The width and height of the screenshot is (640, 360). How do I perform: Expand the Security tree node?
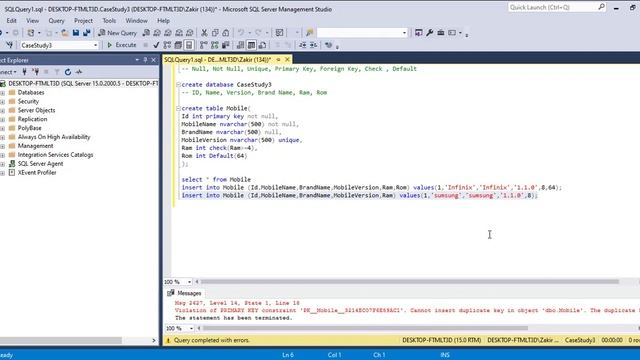coord(3,102)
